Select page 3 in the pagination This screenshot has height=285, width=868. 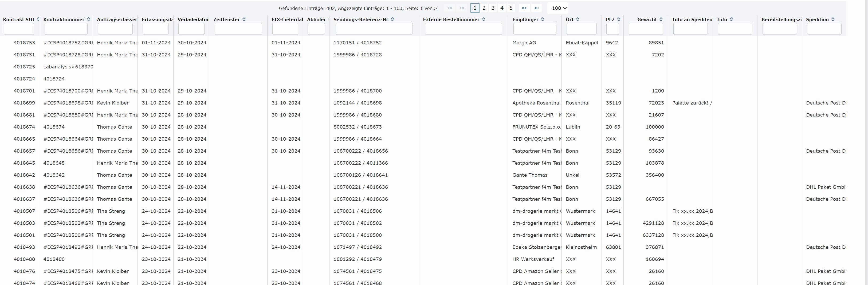pos(493,8)
